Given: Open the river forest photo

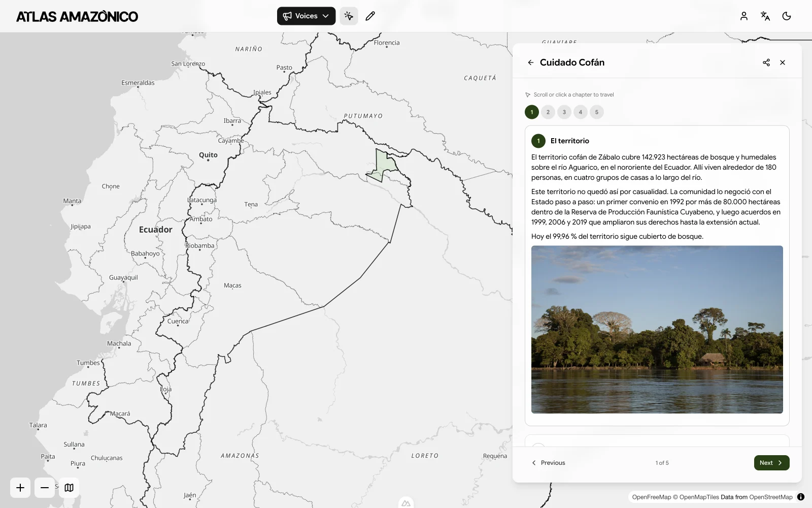Looking at the screenshot, I should coord(657,329).
